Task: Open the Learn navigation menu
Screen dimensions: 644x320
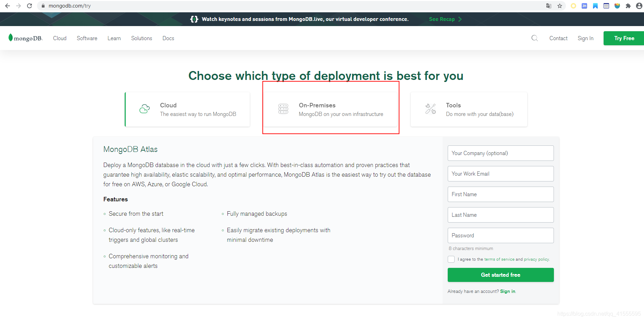Action: [114, 38]
